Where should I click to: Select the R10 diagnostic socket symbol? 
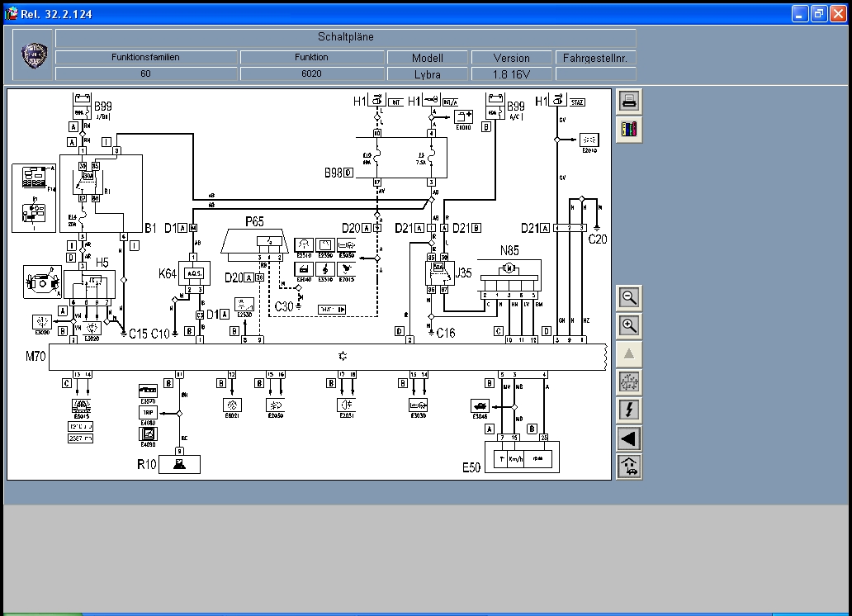click(179, 464)
